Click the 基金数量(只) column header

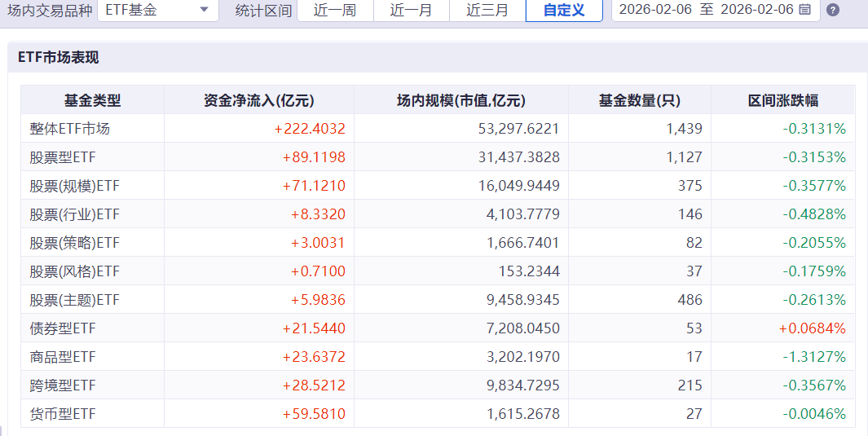point(639,100)
